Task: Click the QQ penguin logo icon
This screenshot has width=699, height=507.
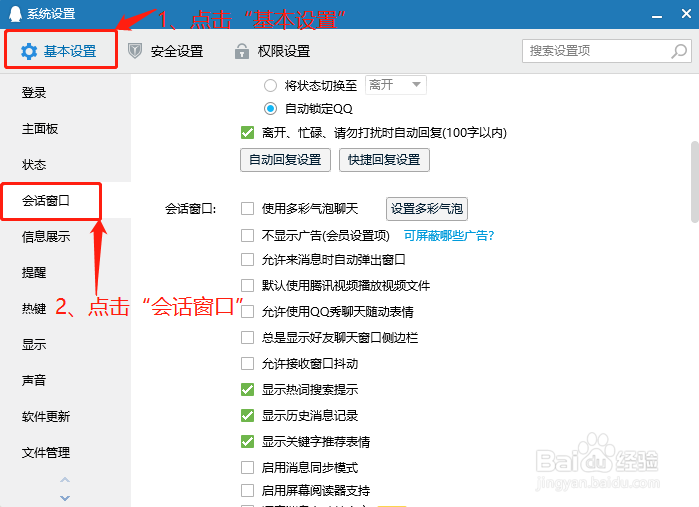Action: [15, 14]
